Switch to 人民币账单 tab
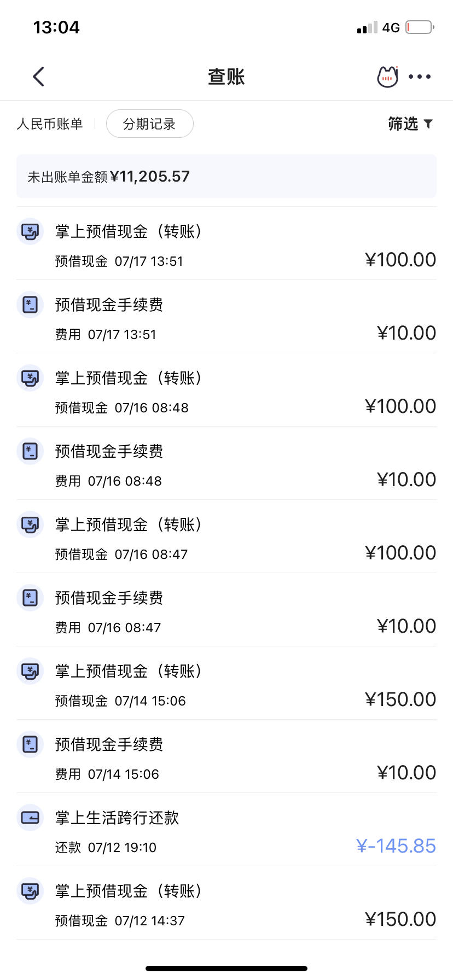The height and width of the screenshot is (980, 453). pyautogui.click(x=50, y=124)
